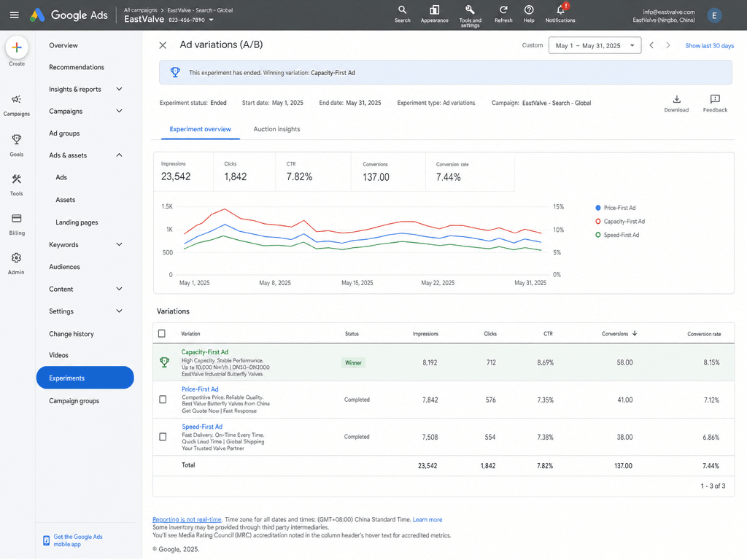Expand Keywords submenu

click(119, 245)
